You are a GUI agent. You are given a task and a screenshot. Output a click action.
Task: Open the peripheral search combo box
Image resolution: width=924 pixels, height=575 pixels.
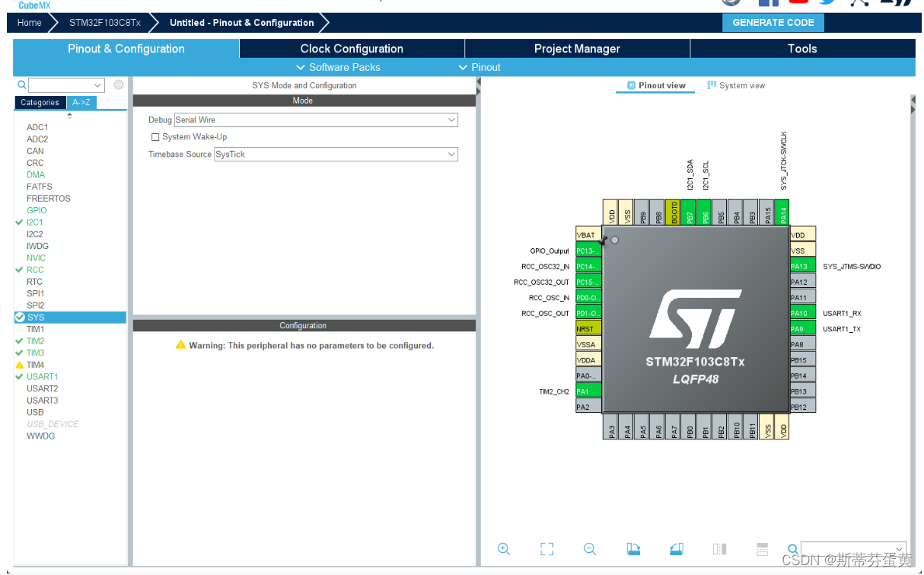tap(66, 85)
